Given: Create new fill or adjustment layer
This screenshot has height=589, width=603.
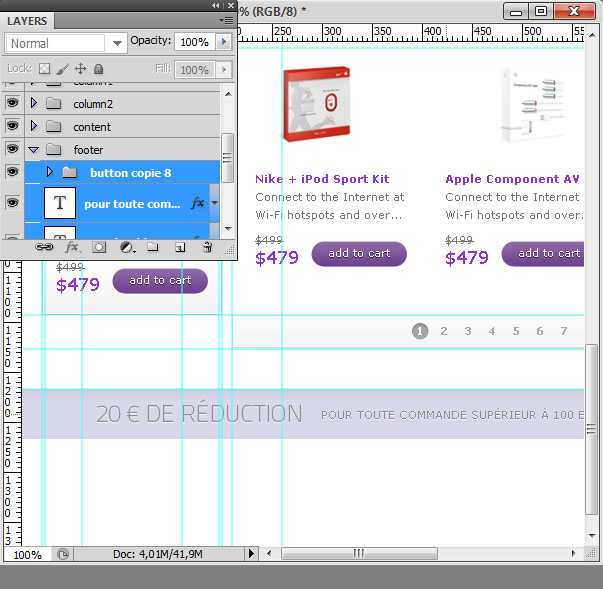Looking at the screenshot, I should [x=127, y=247].
